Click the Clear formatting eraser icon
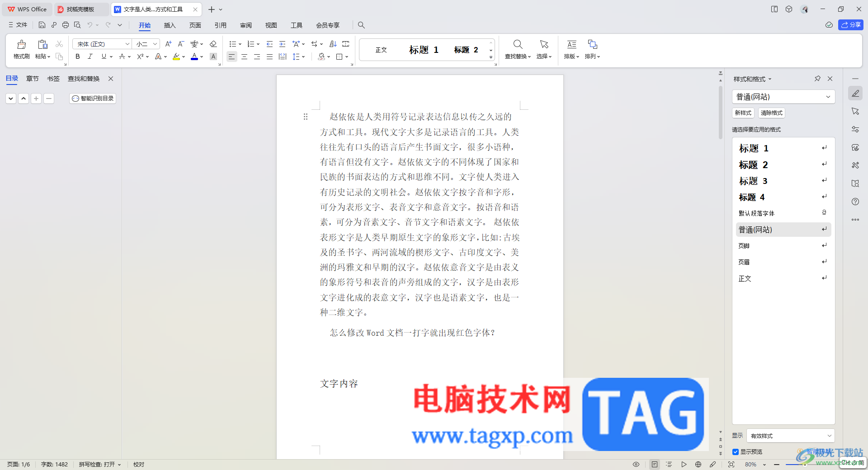 click(213, 44)
